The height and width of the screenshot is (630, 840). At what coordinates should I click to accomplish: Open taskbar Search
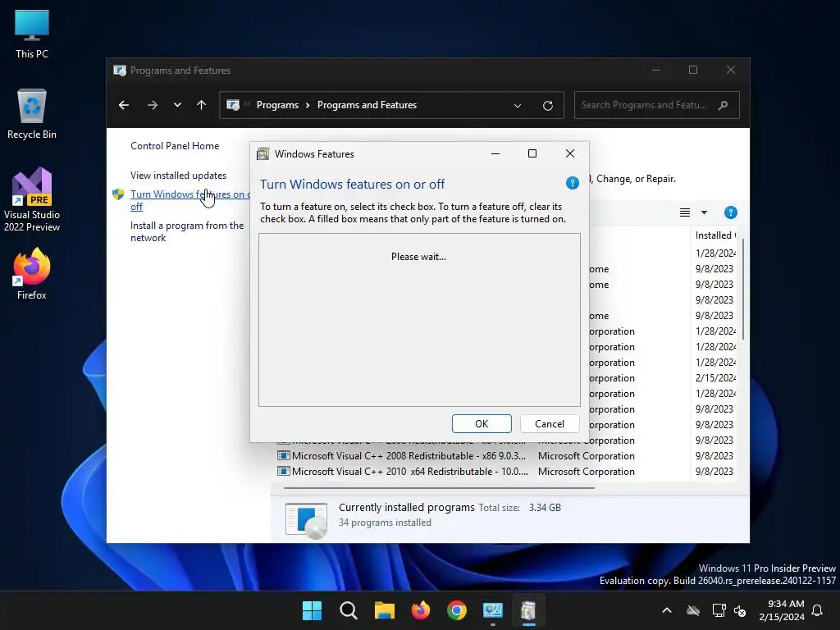click(x=348, y=610)
